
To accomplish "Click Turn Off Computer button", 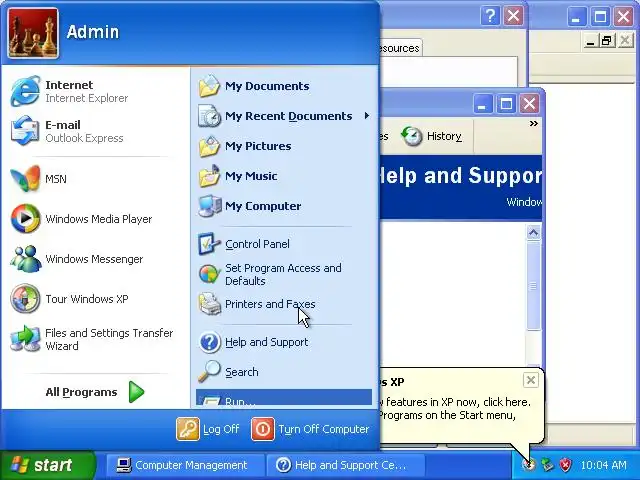I will pos(311,429).
